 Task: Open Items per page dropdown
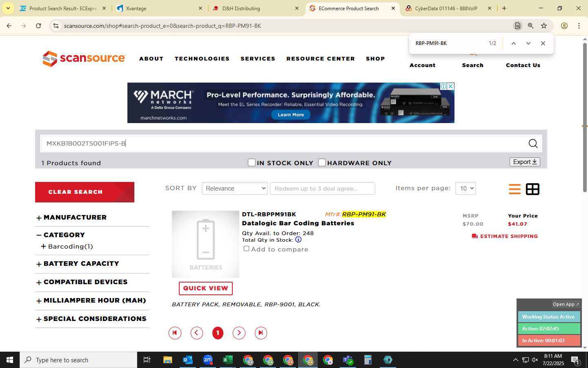pos(465,188)
